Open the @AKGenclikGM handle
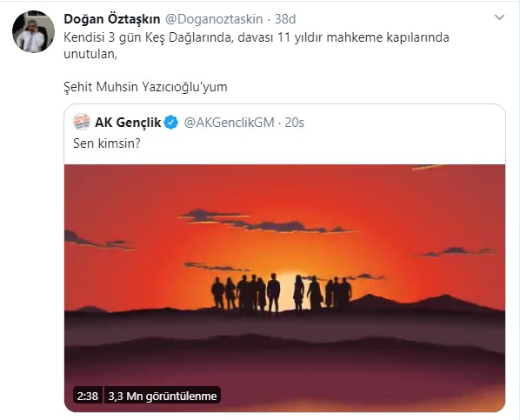Viewport: 520px width, 420px height. 230,123
